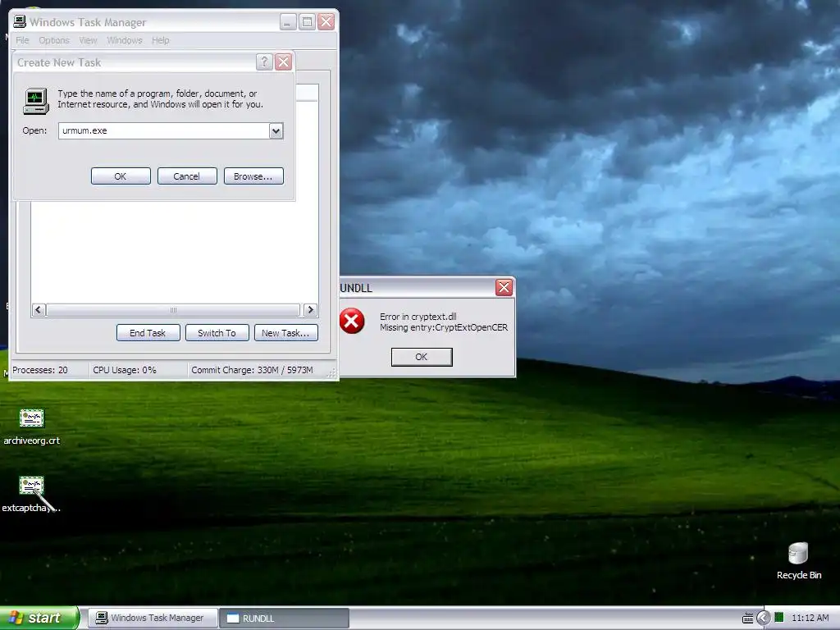
Task: Click the keyboard icon in system tray
Action: [x=748, y=619]
